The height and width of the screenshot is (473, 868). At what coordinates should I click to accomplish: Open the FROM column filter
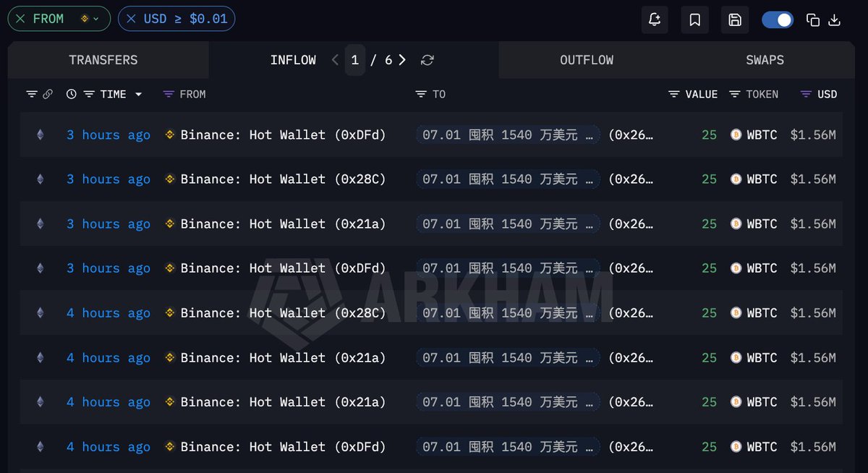169,94
